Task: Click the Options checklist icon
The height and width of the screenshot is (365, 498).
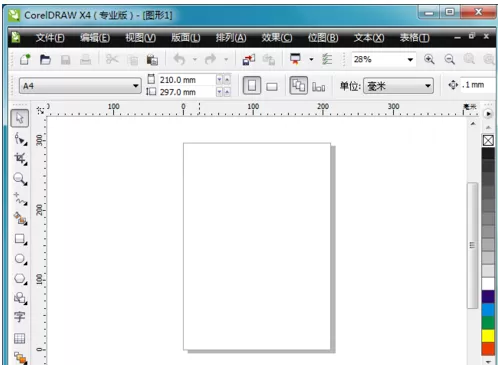Action: (x=327, y=60)
